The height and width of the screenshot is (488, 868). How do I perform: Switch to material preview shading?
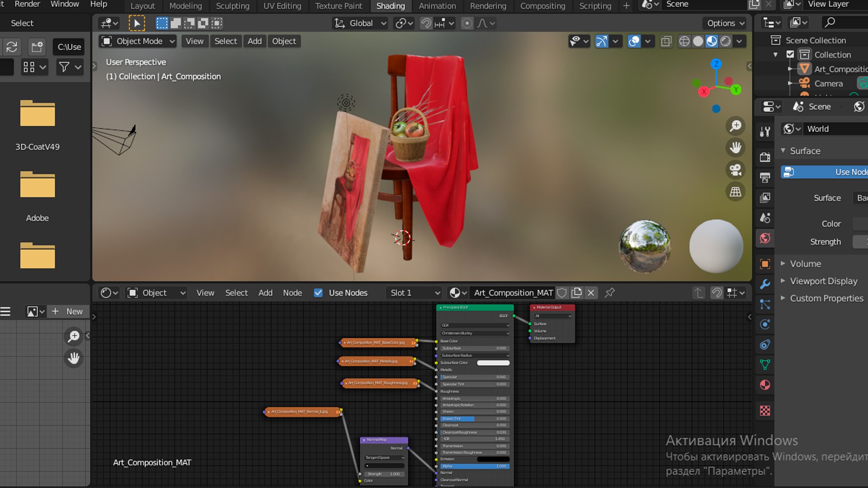(x=712, y=42)
